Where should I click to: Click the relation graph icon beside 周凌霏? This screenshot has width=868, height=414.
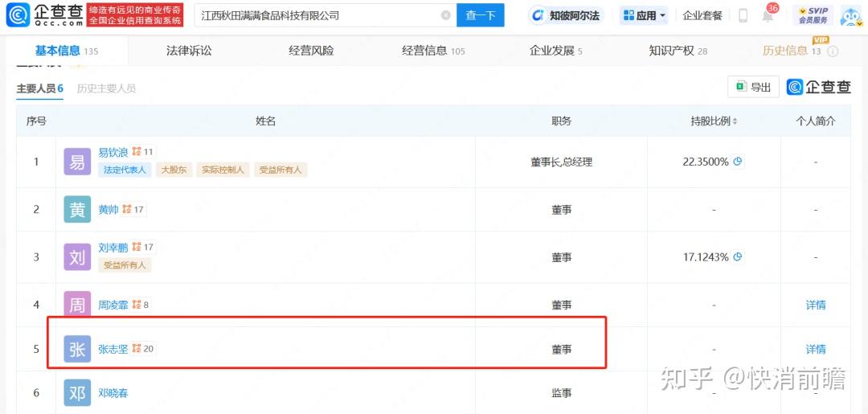pyautogui.click(x=137, y=305)
